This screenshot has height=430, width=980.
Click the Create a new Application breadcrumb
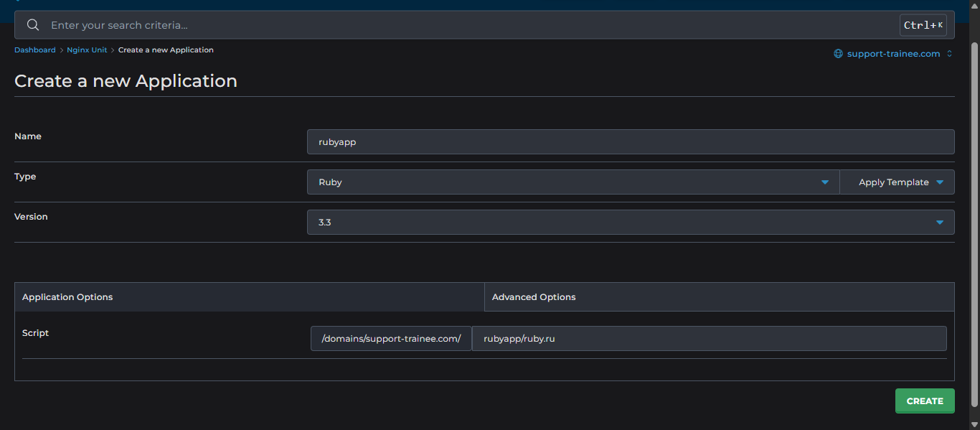tap(166, 50)
